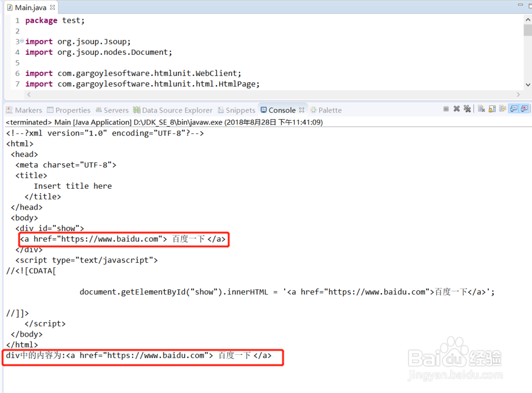Image resolution: width=532 pixels, height=393 pixels.
Task: Switch to the Snippets tab
Action: coord(237,110)
